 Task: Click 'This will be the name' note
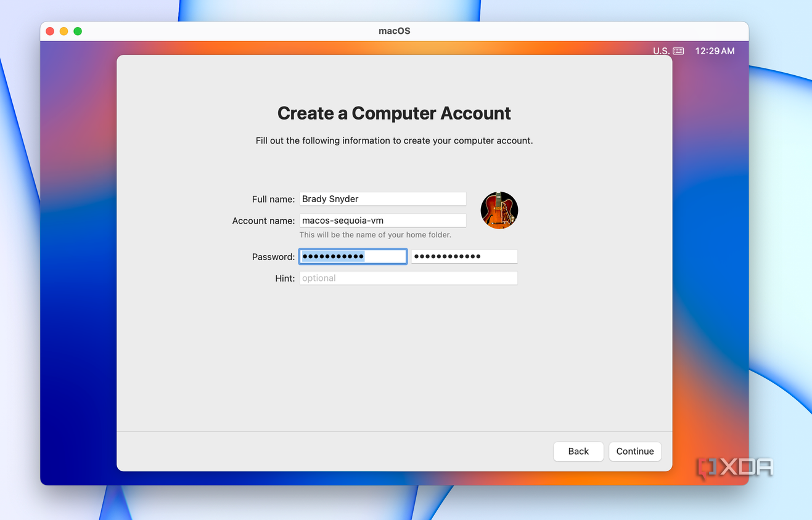point(375,235)
